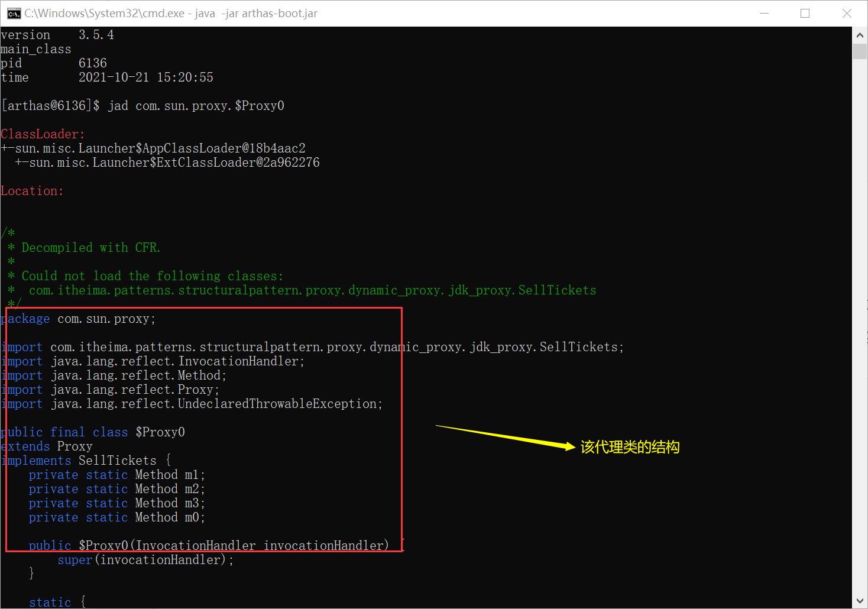Click the 'implements SellTickets {' line
The height and width of the screenshot is (609, 868).
(86, 461)
